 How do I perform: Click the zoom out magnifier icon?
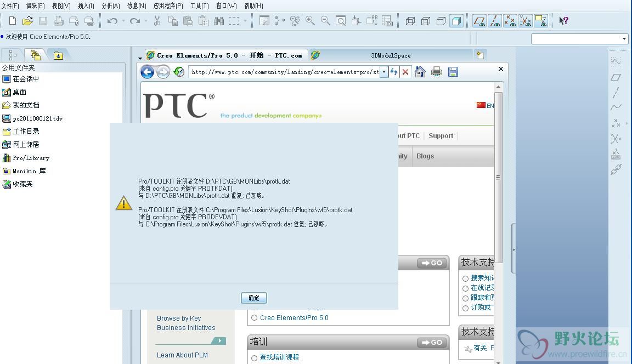pos(325,21)
